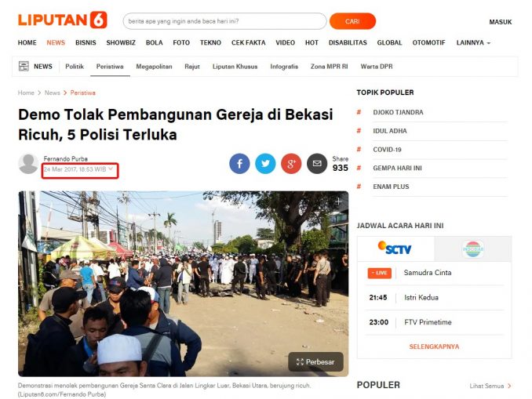This screenshot has height=399, width=532.
Task: Focus the news search input field
Action: coord(224,21)
